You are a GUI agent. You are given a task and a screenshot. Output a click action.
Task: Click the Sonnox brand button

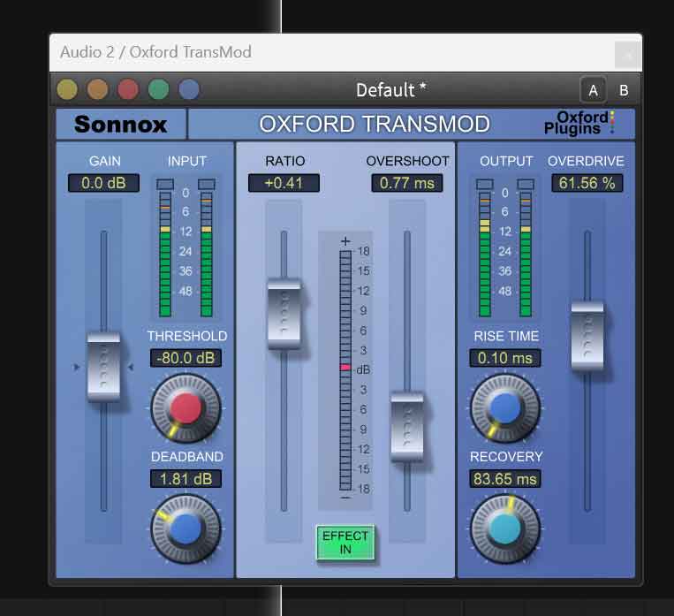(121, 124)
